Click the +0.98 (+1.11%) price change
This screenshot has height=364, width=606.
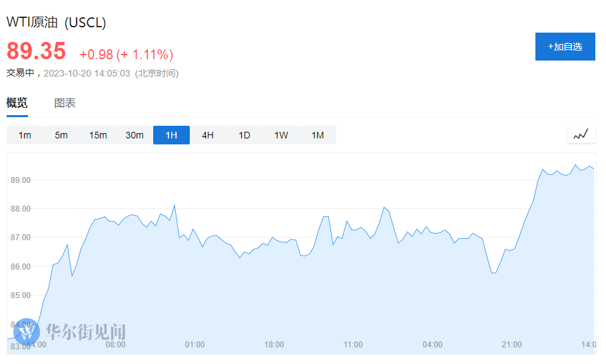(126, 55)
